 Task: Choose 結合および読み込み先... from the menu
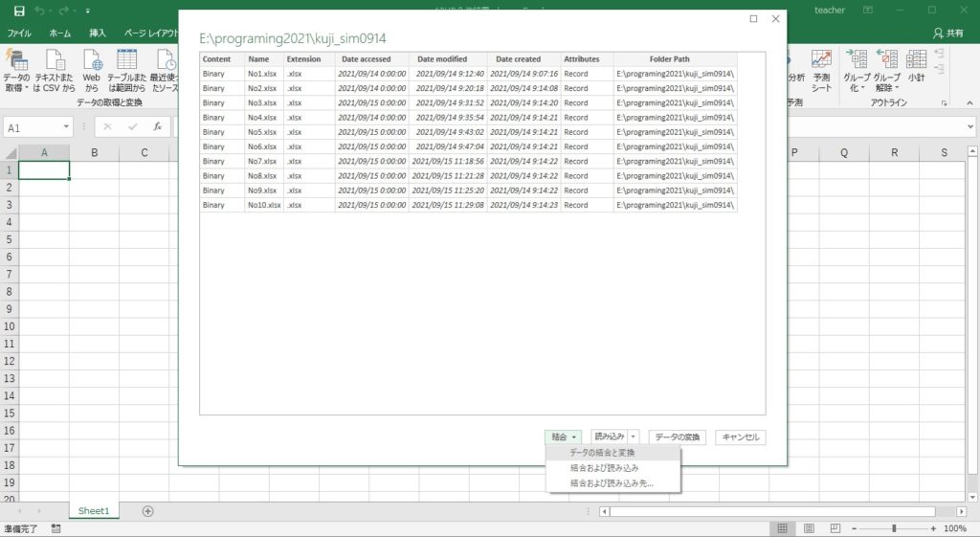click(x=613, y=483)
